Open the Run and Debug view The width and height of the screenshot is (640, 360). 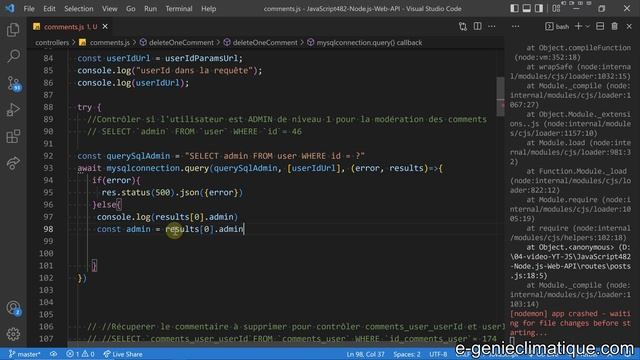click(13, 110)
